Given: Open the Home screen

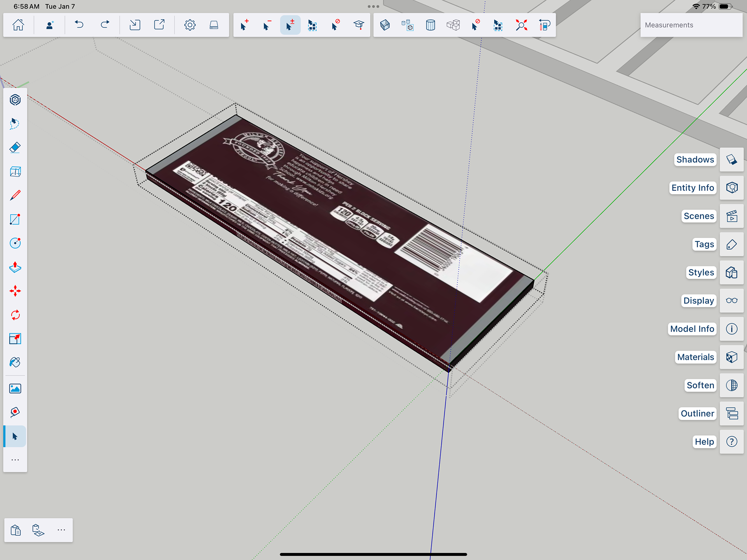Looking at the screenshot, I should [18, 25].
